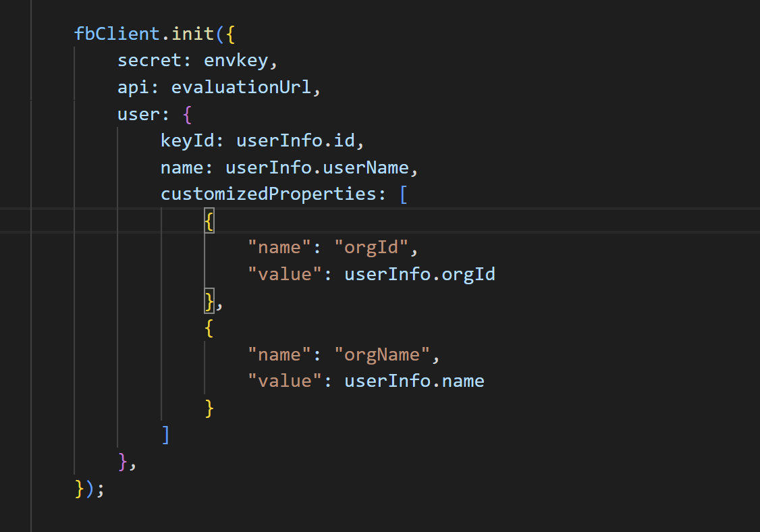760x532 pixels.
Task: Click the "value" key before userInfo.orgId
Action: coord(285,275)
